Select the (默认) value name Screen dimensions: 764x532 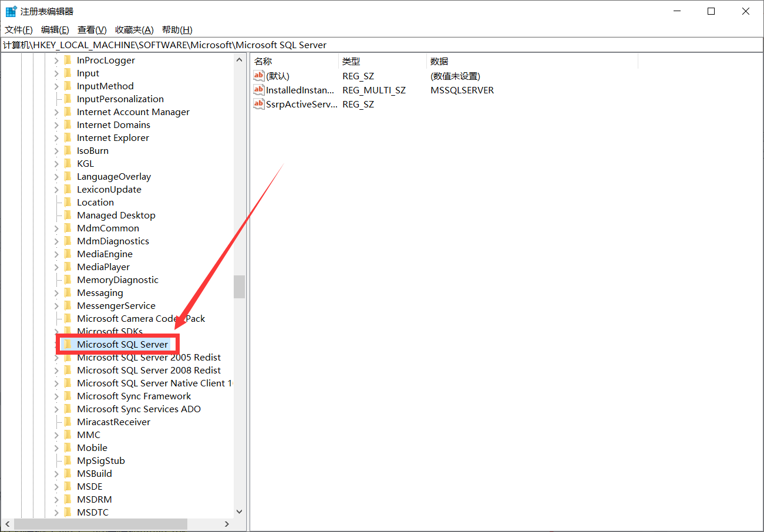click(x=278, y=76)
